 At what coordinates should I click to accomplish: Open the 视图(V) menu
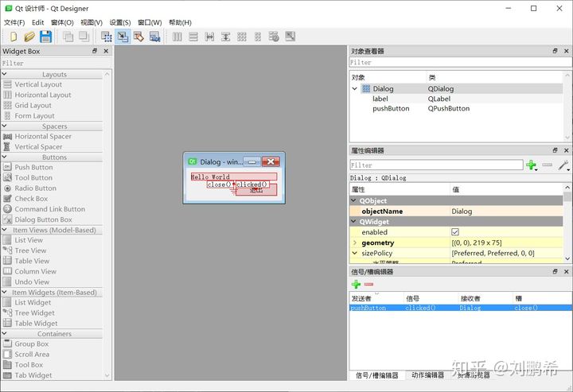[92, 22]
